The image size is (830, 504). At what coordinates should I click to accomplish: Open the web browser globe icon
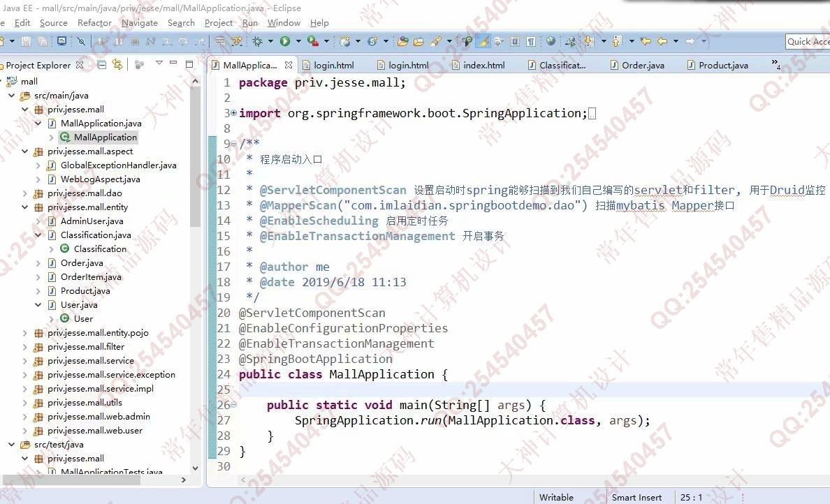pos(551,41)
